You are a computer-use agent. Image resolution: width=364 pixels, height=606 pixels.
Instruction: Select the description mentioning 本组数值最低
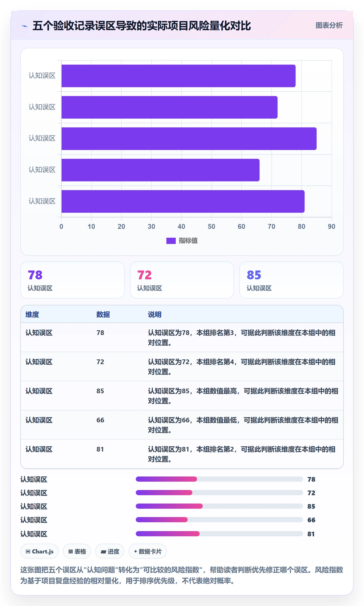(243, 425)
